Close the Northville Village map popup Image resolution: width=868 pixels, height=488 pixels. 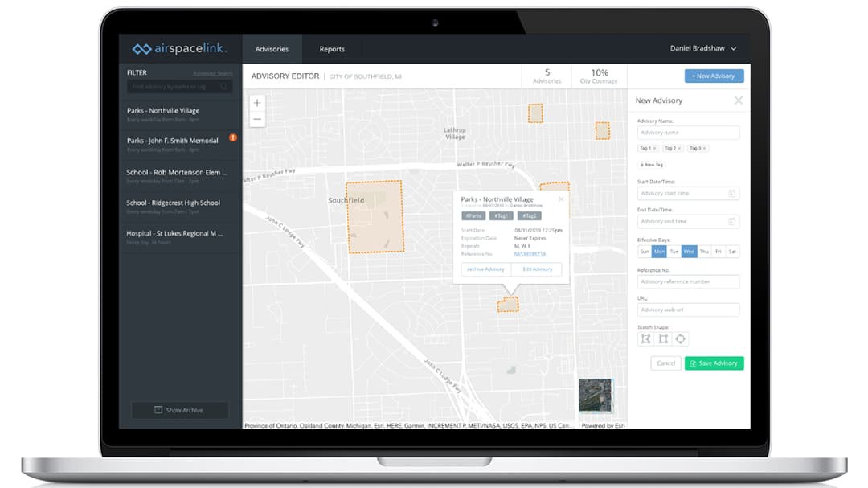point(561,199)
